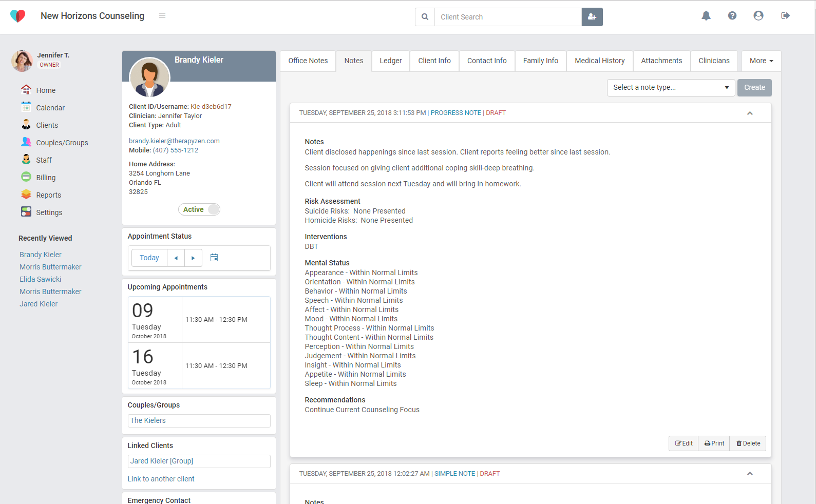This screenshot has height=504, width=816.
Task: Open the Select a note type dropdown
Action: click(671, 88)
